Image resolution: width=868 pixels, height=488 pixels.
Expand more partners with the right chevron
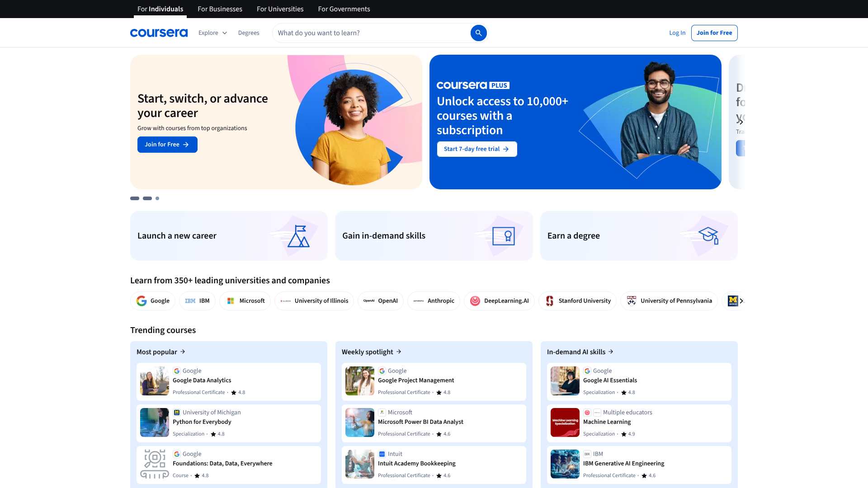click(x=741, y=300)
